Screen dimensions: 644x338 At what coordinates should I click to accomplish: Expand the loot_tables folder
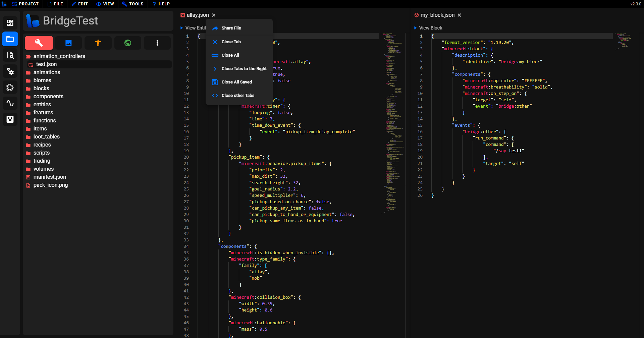(x=46, y=137)
